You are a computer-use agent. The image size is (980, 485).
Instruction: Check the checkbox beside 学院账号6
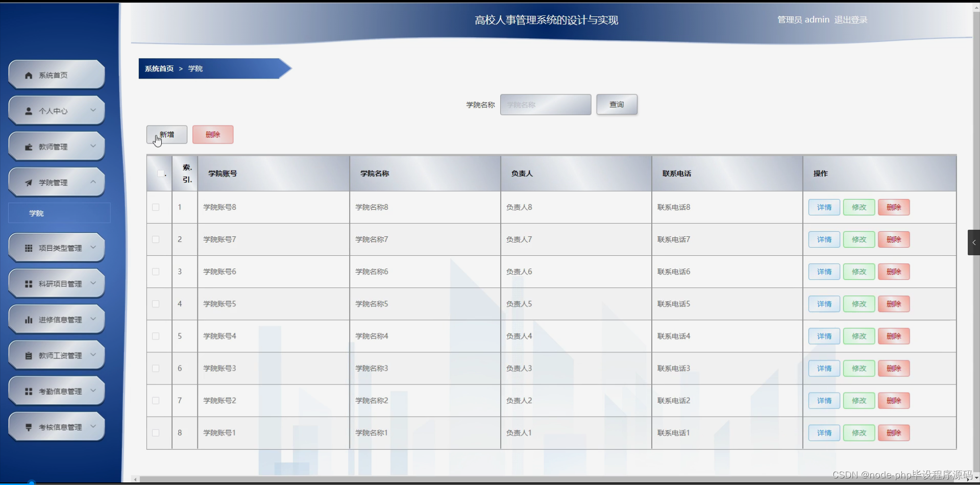click(x=155, y=272)
